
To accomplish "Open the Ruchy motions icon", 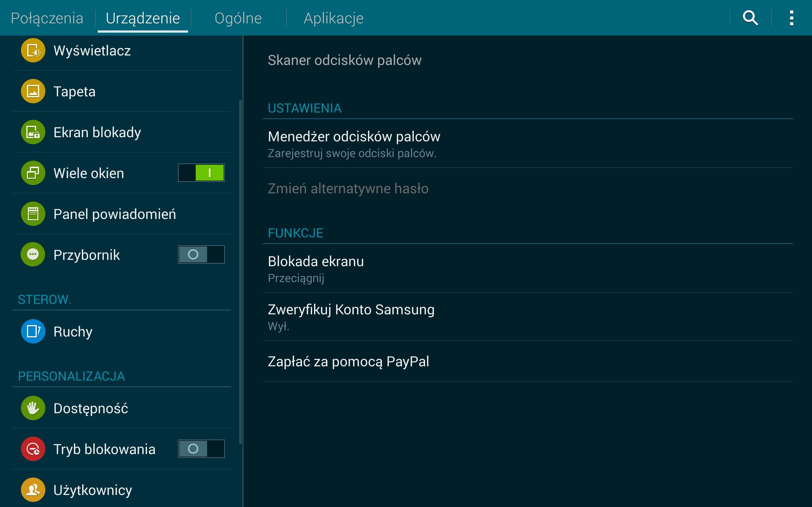I will [33, 331].
